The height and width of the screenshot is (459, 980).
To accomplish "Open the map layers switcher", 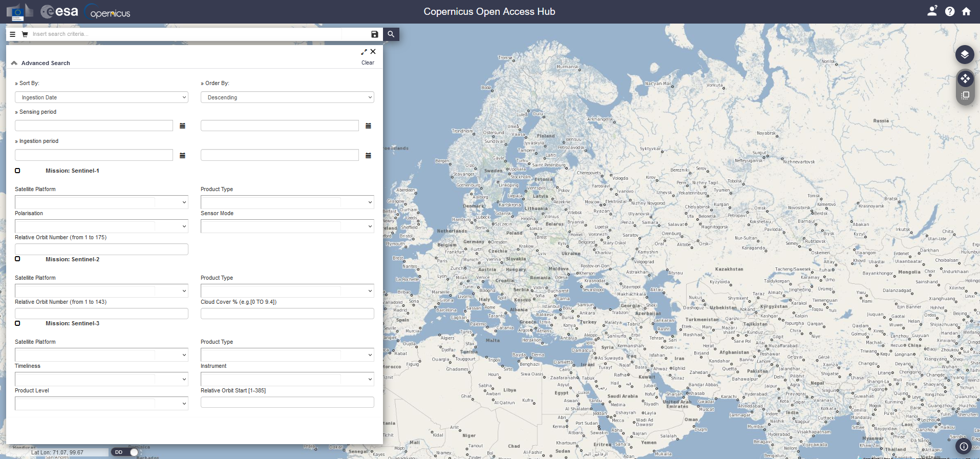I will point(964,54).
